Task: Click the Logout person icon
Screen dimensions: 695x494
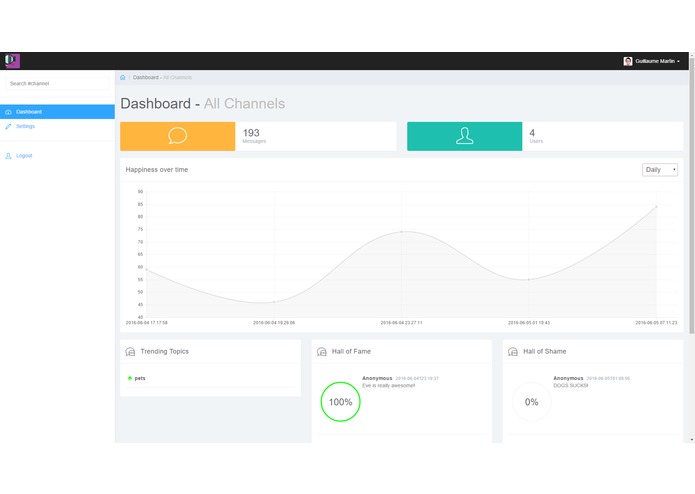Action: click(x=8, y=156)
